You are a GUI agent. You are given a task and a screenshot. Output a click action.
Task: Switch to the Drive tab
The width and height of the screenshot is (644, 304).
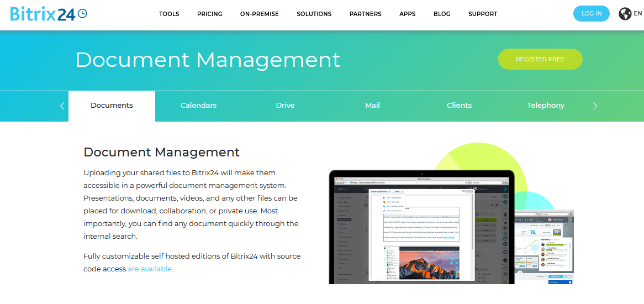pyautogui.click(x=285, y=106)
